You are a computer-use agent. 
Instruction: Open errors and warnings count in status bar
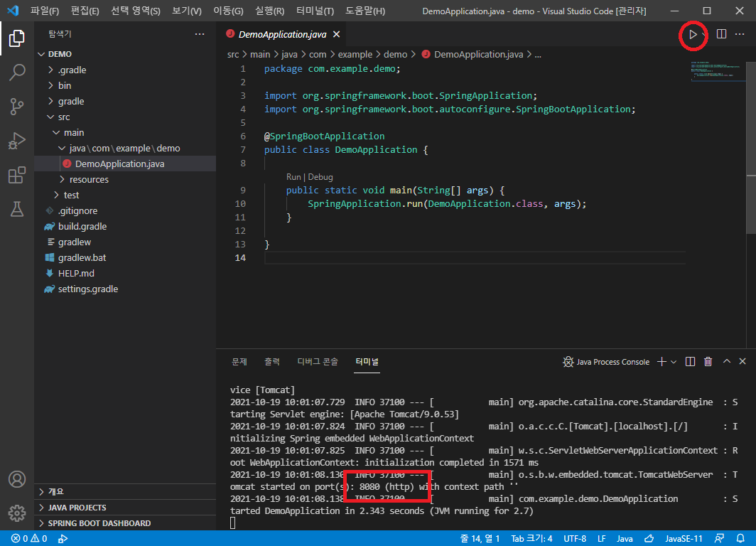click(x=29, y=538)
